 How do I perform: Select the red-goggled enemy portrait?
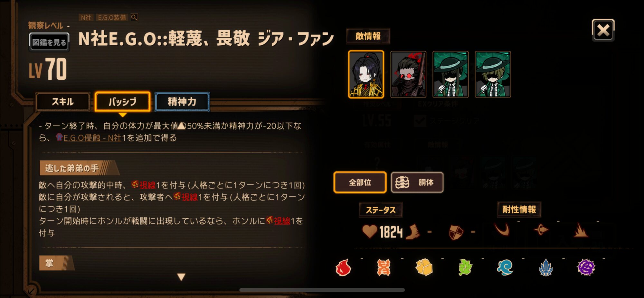(x=408, y=74)
